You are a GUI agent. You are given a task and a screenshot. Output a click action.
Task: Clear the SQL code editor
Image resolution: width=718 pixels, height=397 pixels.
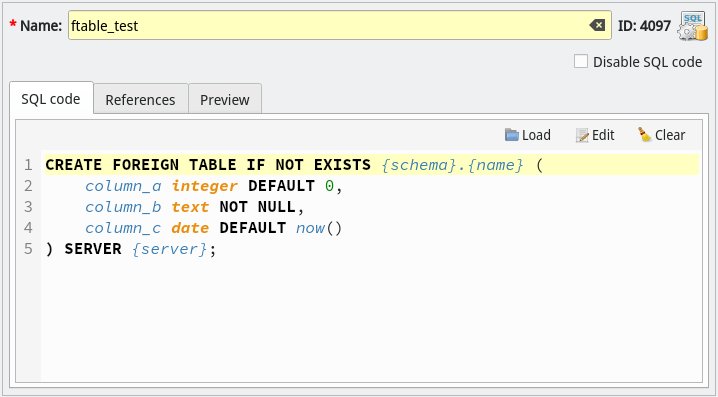tap(662, 135)
